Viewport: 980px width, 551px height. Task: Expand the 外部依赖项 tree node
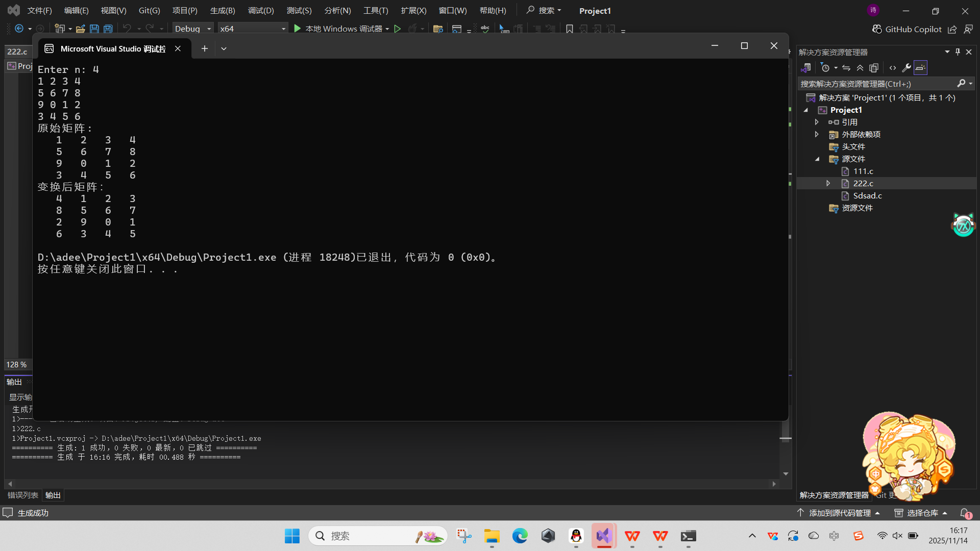[x=817, y=134]
